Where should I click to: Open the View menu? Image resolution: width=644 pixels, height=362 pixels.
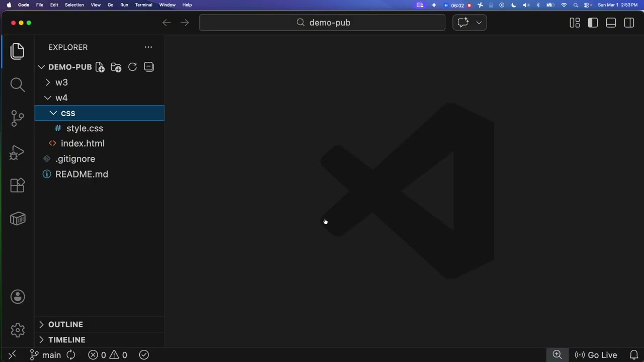point(96,5)
